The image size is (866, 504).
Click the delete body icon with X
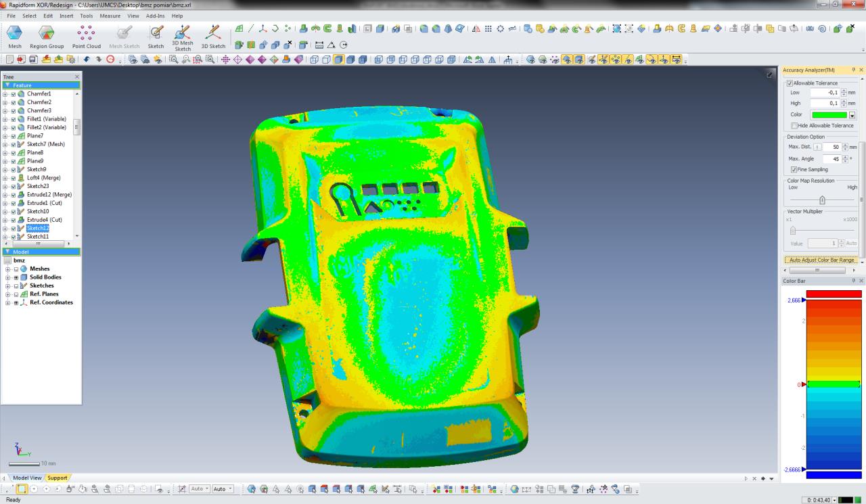pyautogui.click(x=288, y=45)
